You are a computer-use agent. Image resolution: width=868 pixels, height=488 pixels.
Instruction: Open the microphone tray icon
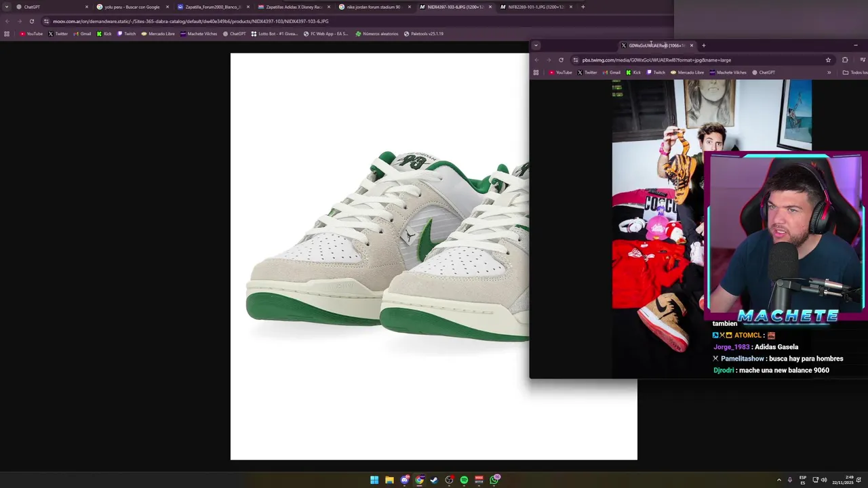click(789, 480)
